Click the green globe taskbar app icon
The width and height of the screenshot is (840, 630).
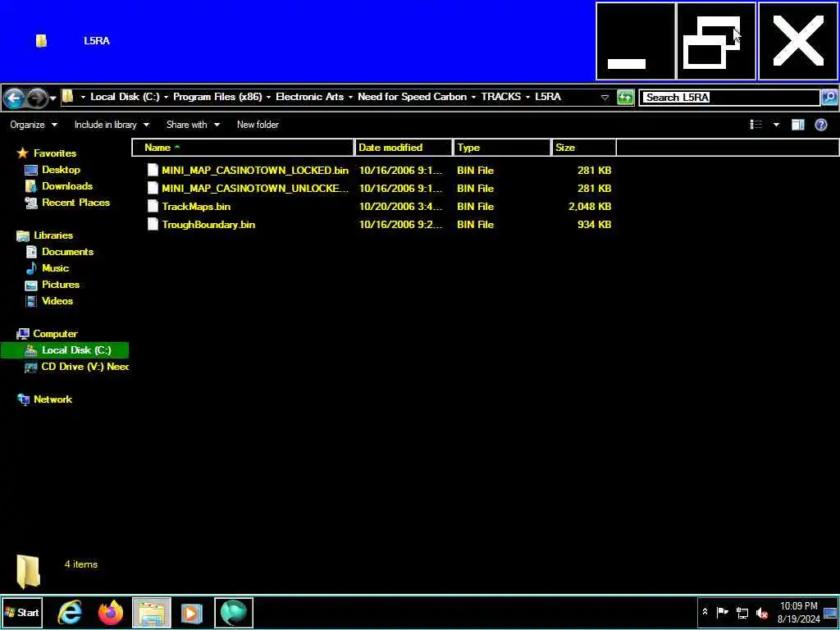(x=234, y=612)
